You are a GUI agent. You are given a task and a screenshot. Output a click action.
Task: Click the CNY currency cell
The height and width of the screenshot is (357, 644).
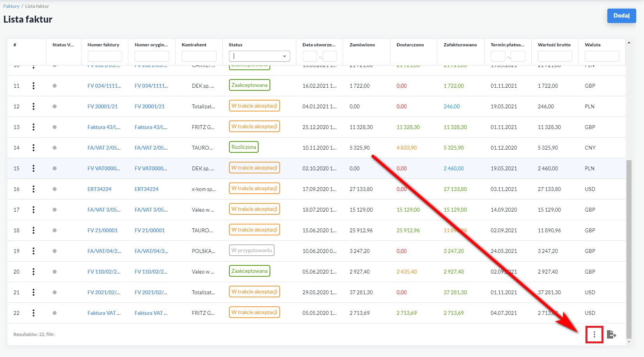coord(590,148)
